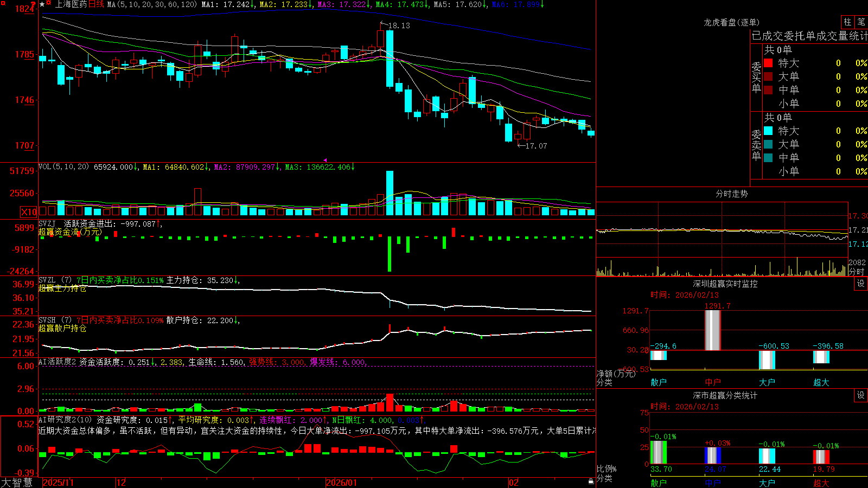Viewport: 868px width, 488px height.
Task: Click the red gear icon before 上海医药
Action: coord(49,4)
